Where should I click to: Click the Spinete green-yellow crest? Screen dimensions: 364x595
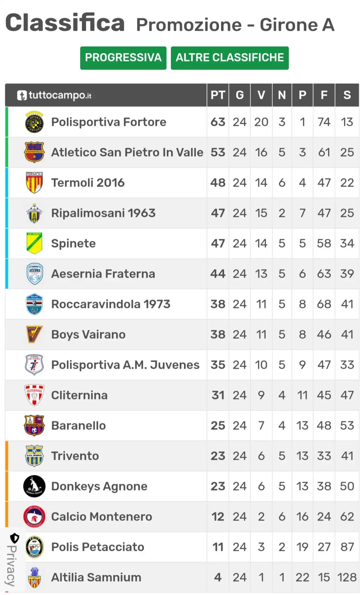coord(34,243)
